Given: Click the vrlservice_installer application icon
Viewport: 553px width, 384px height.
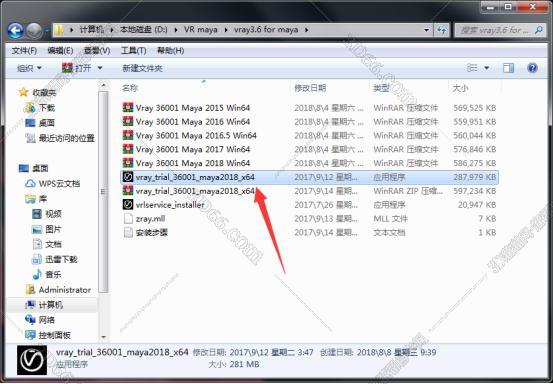Looking at the screenshot, I should 128,205.
